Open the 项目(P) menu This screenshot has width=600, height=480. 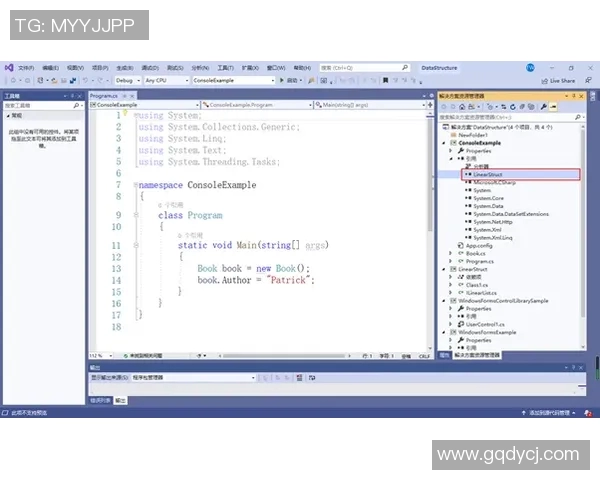[x=100, y=68]
